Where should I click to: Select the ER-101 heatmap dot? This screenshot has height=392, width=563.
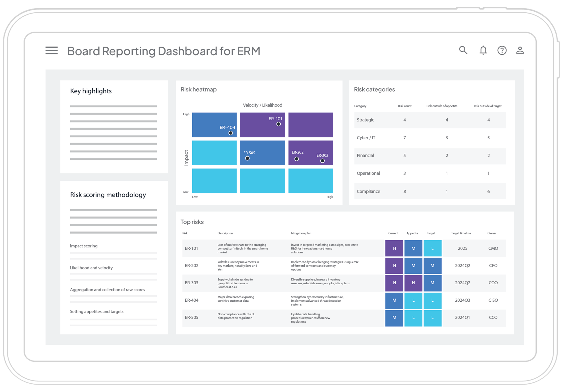pos(279,124)
